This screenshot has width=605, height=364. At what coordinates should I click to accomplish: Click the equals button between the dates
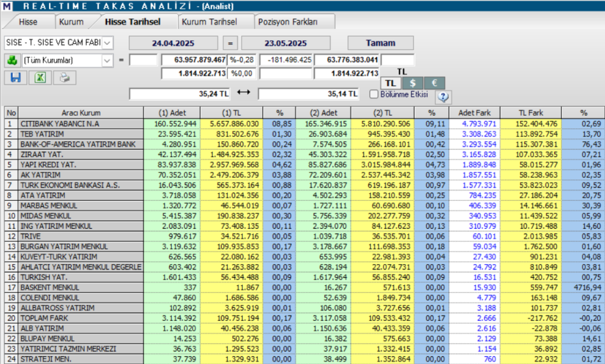coord(231,43)
